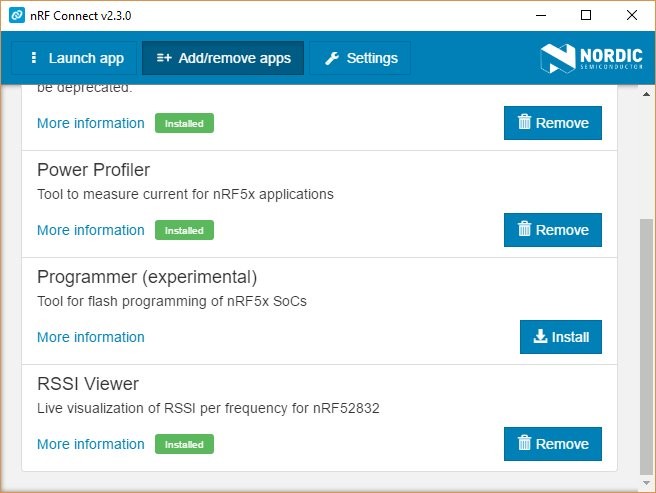Remove the RSSI Viewer app

[552, 444]
